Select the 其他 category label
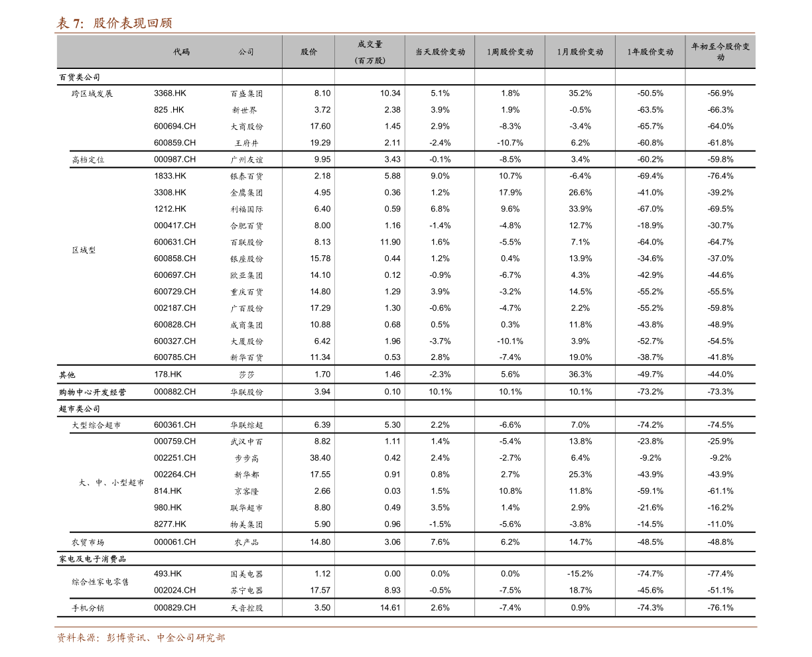 click(x=67, y=375)
